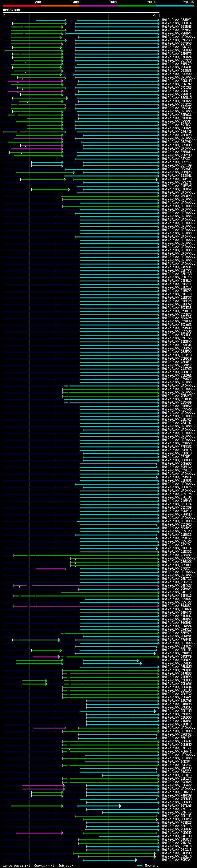This screenshot has width=197, height=868.
Task: Open hit UniRef100_Q2HUT9
Action: click(177, 54)
